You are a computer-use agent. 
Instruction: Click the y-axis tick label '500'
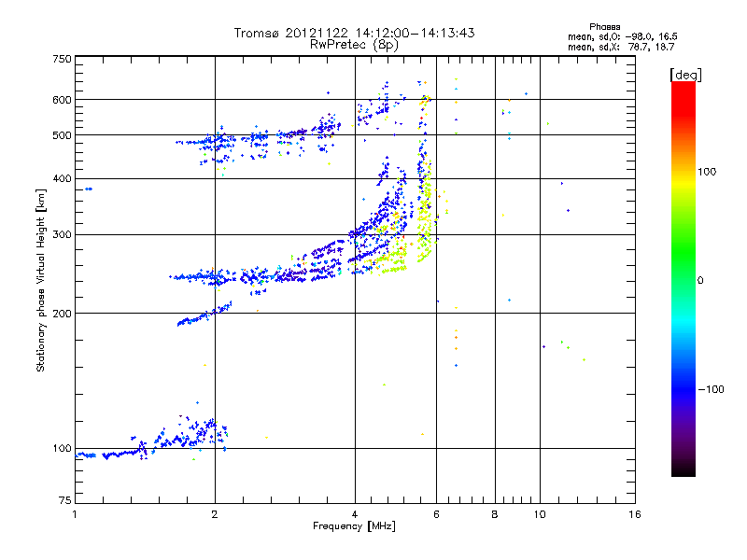(62, 135)
